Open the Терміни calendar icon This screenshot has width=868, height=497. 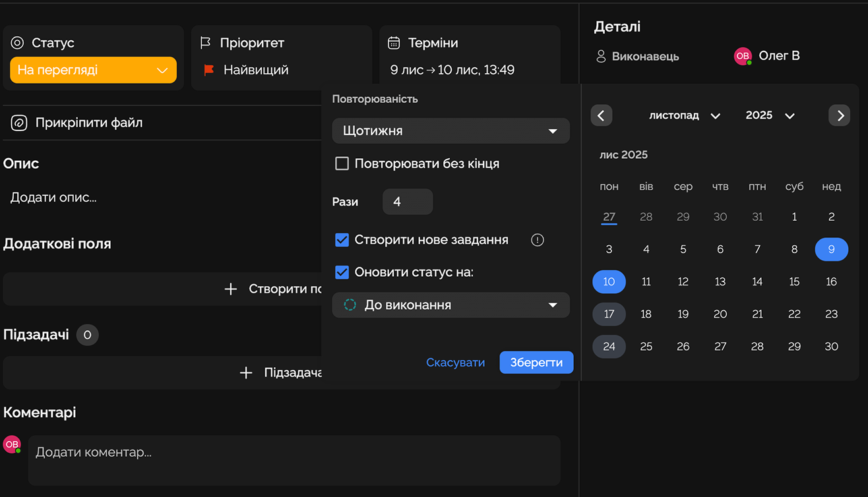pos(394,42)
